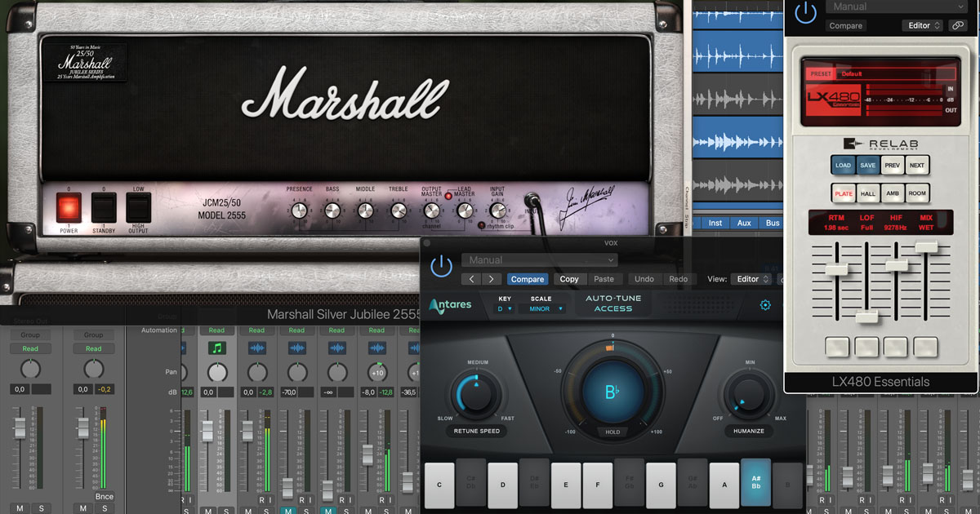Click the RTM fader handle in LX480

point(836,268)
